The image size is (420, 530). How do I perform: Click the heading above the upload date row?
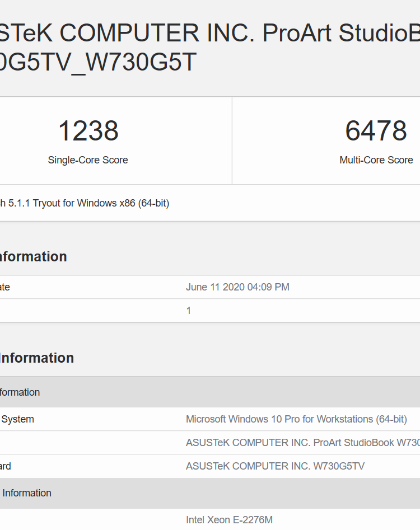click(32, 257)
